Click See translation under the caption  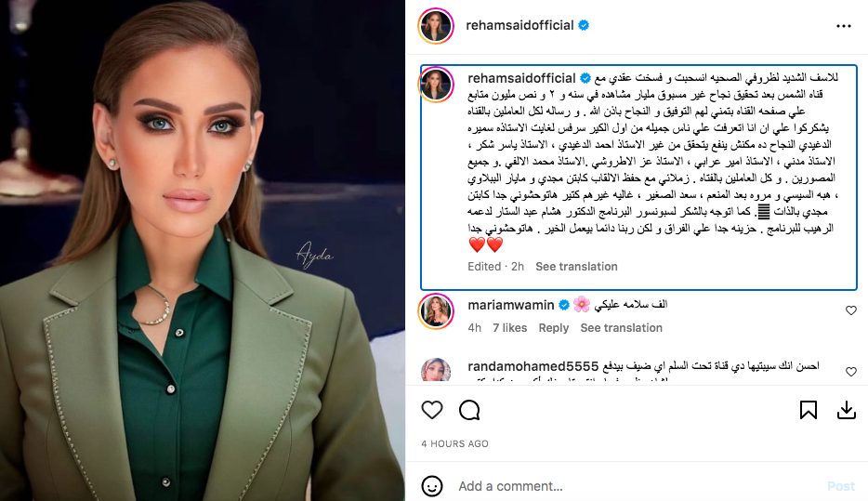[x=576, y=266]
